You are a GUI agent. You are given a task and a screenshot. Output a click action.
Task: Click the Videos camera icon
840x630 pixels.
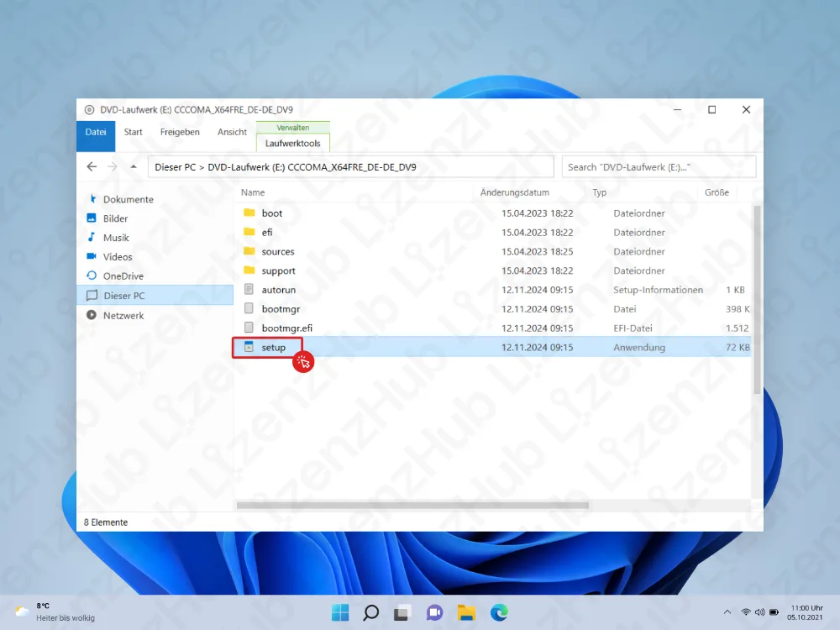92,256
